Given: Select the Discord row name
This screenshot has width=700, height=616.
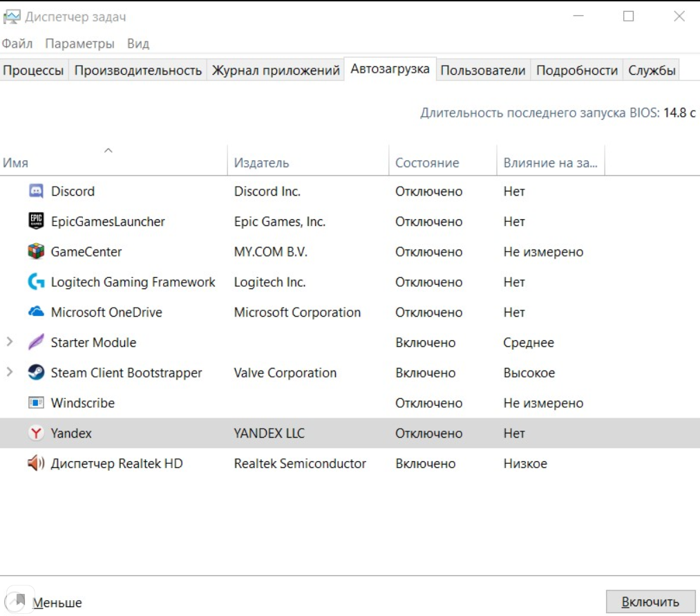Looking at the screenshot, I should click(x=73, y=192).
